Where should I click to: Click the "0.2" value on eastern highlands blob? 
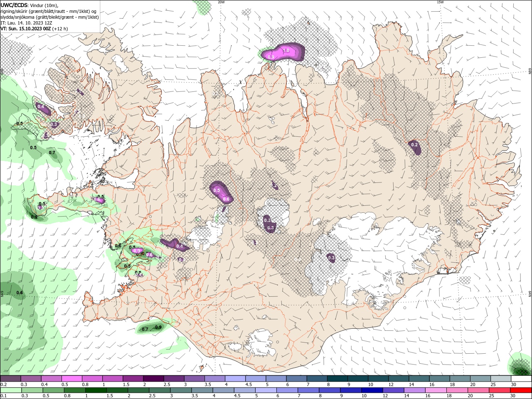tap(414, 145)
